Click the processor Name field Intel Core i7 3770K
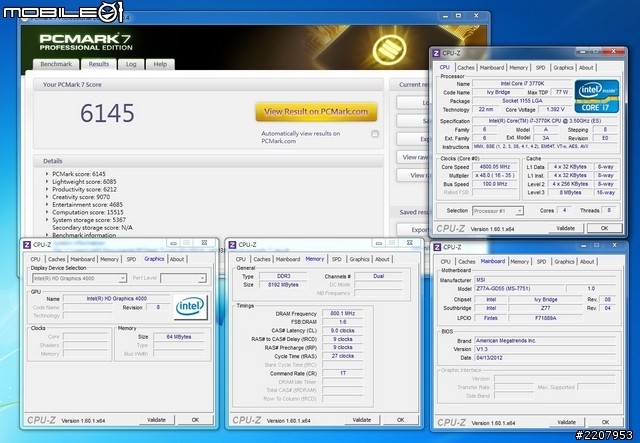 click(522, 84)
